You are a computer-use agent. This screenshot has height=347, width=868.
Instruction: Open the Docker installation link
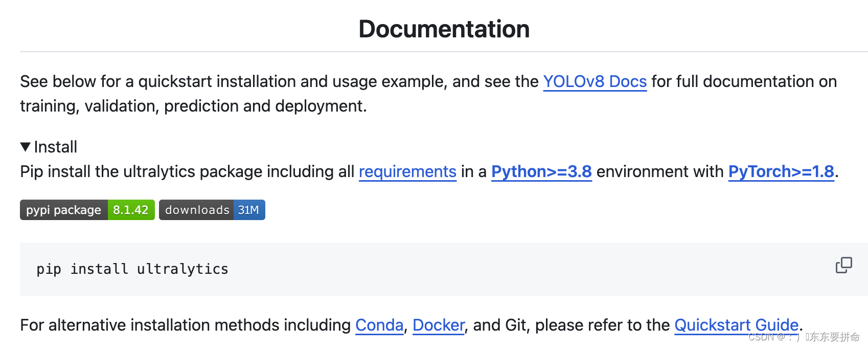pos(438,325)
